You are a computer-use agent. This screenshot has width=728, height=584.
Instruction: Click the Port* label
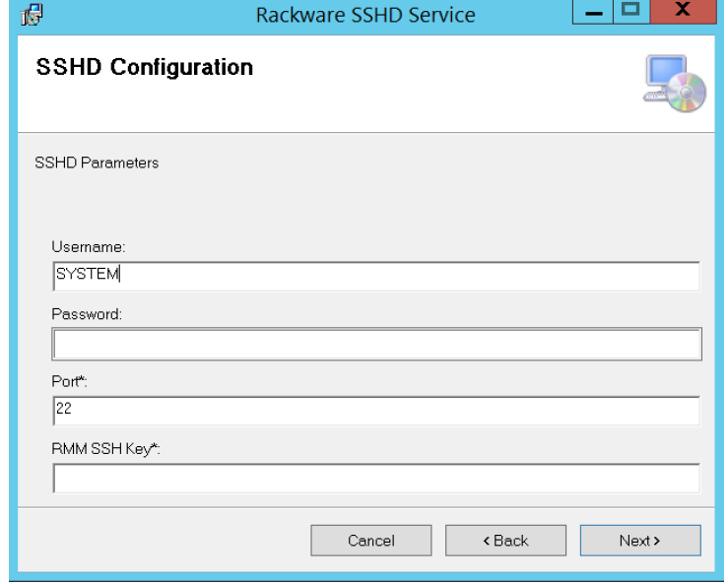69,381
